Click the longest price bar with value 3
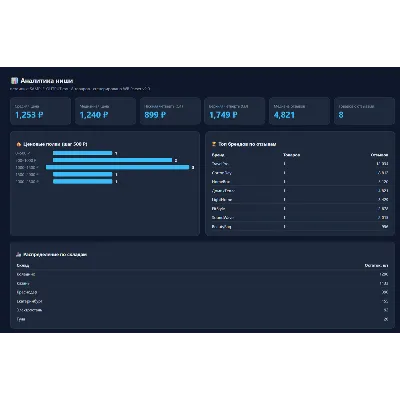 (117, 167)
